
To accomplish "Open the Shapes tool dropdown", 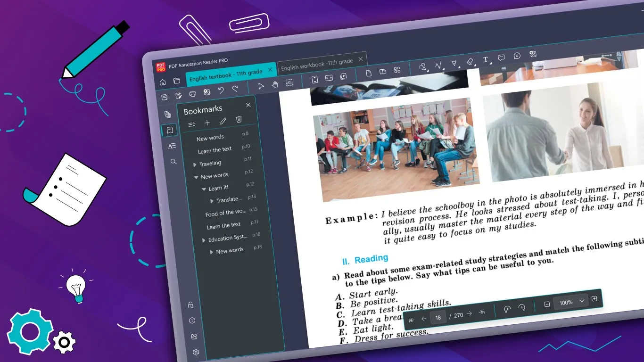I will tap(423, 66).
